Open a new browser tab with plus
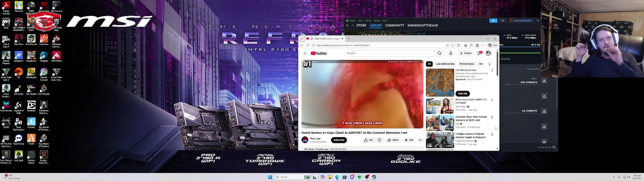 click(348, 39)
